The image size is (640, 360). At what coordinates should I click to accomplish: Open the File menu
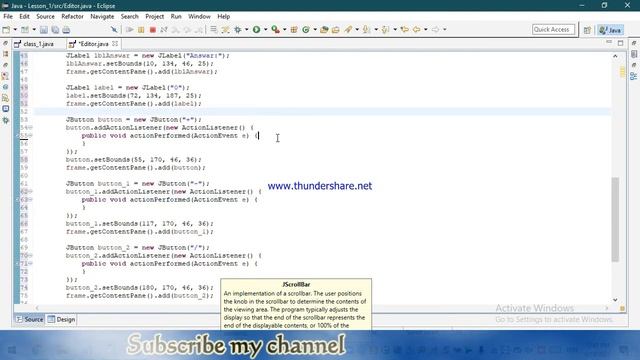8,17
